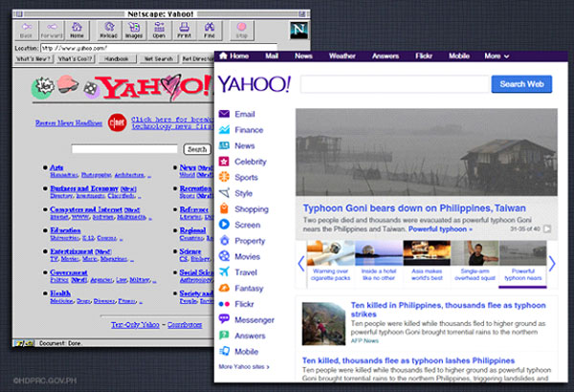Click the modern Yahoo search input field
The height and width of the screenshot is (392, 574).
click(394, 84)
